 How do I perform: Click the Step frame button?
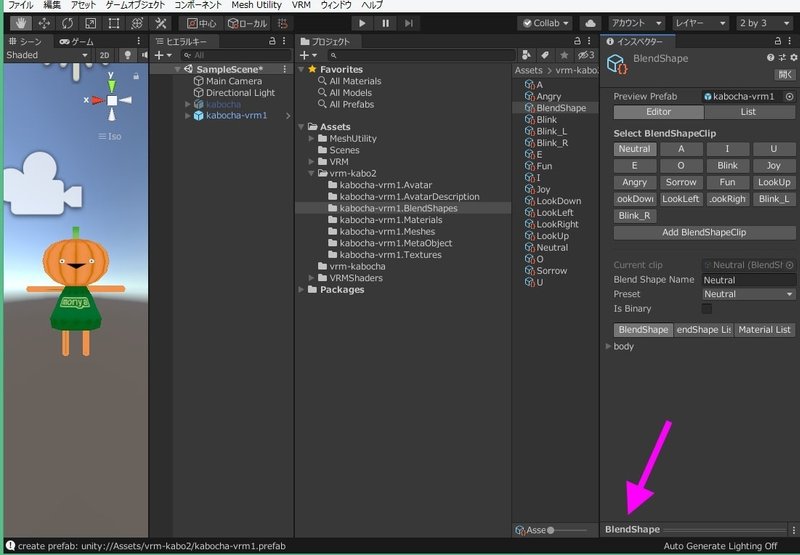(x=409, y=23)
